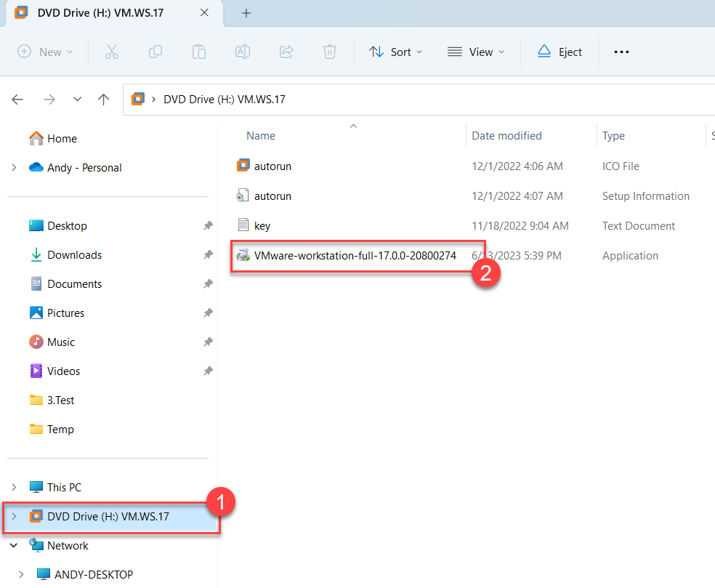Click the Cut scissors icon
This screenshot has height=588, width=715.
point(112,52)
